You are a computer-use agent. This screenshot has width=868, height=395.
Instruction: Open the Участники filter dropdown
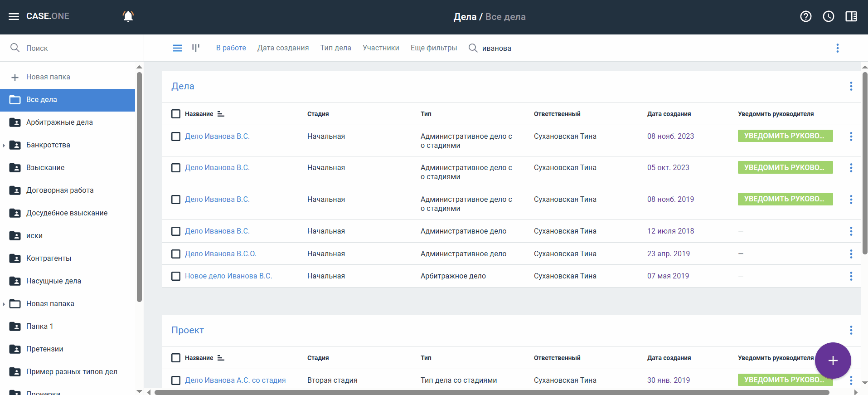click(381, 48)
